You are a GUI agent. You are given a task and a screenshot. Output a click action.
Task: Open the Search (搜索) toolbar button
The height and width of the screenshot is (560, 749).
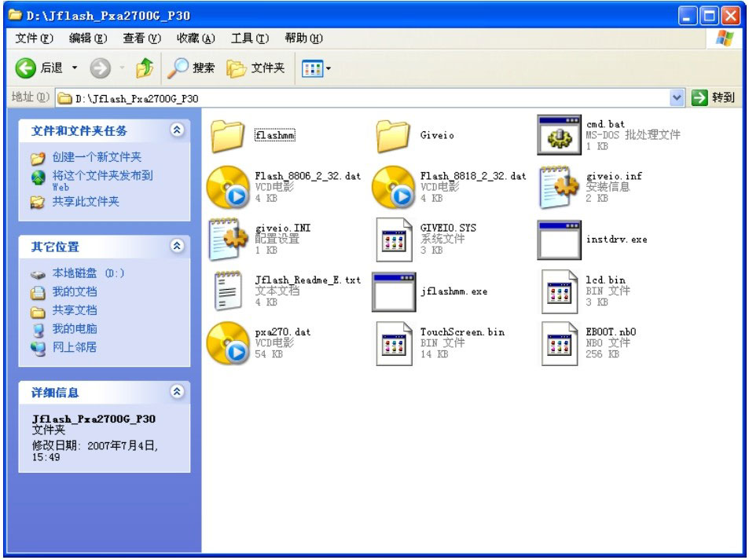pos(192,68)
